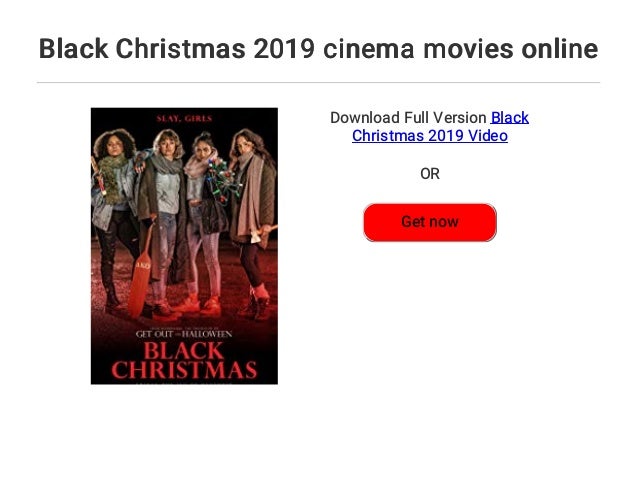
Task: Click the "OR" separator text
Action: click(430, 174)
